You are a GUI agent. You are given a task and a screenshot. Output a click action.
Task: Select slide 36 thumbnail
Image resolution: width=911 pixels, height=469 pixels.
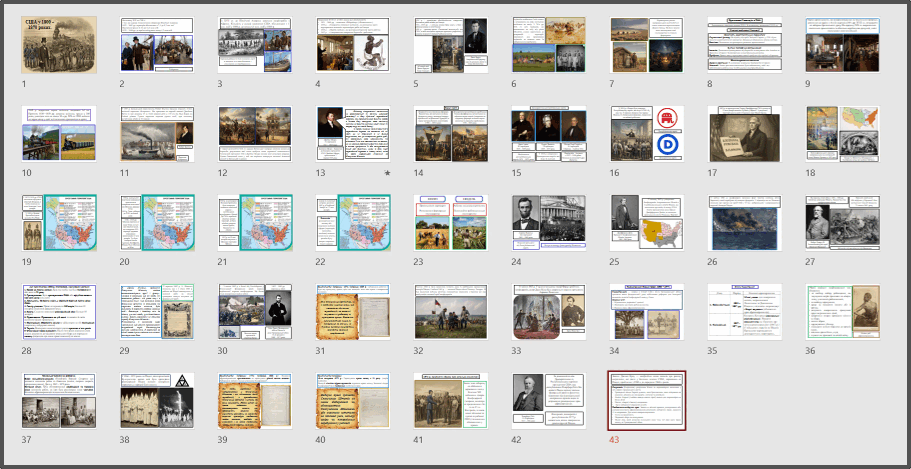(842, 312)
